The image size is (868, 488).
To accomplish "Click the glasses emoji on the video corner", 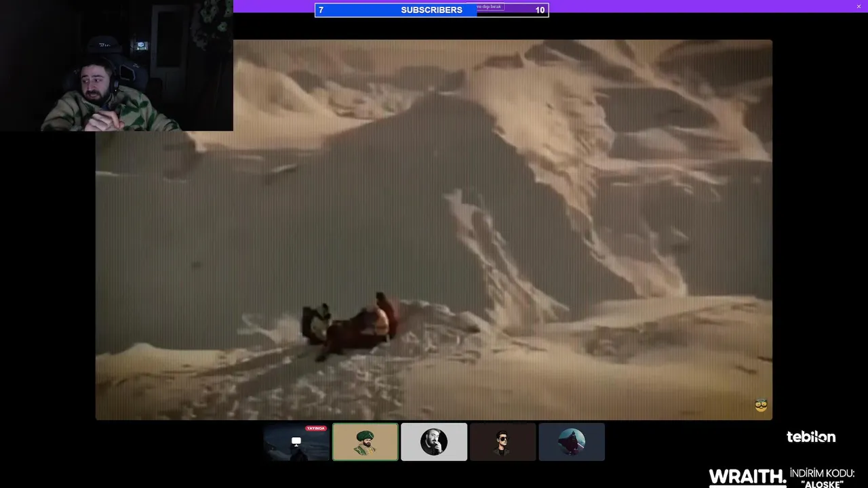I will tap(761, 405).
